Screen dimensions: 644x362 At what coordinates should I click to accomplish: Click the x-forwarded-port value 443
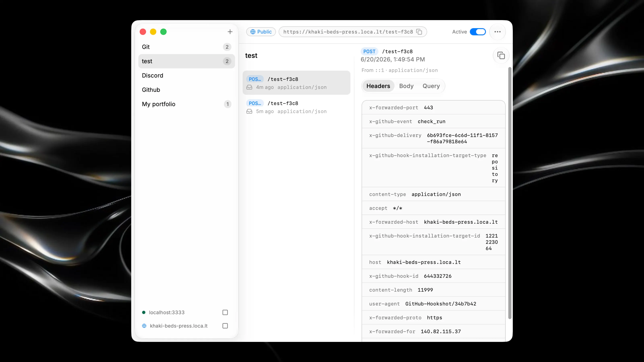click(x=428, y=108)
